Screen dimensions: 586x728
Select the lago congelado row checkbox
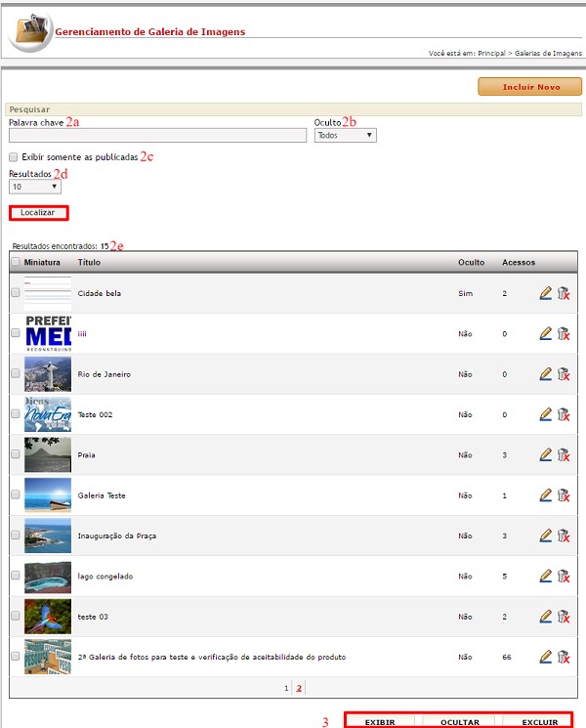16,576
